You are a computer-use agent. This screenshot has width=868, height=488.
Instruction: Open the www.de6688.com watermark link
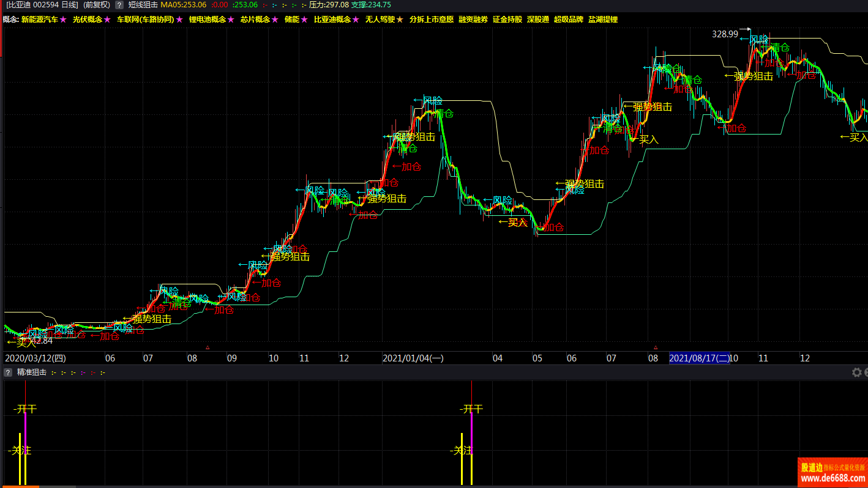(x=832, y=478)
